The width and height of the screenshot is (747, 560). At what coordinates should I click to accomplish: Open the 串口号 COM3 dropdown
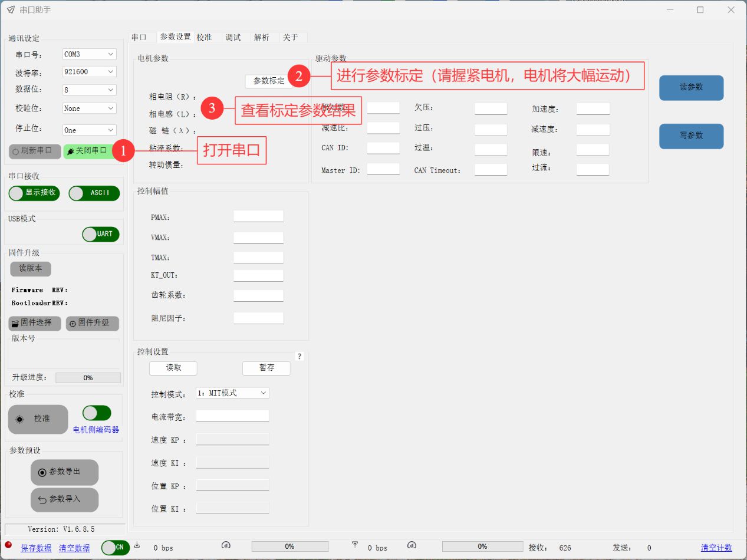pos(89,54)
